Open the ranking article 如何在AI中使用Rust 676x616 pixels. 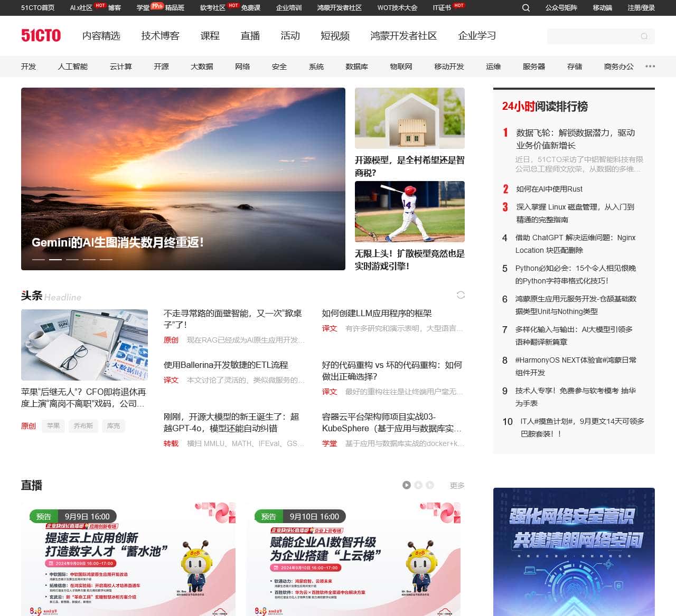pyautogui.click(x=549, y=188)
